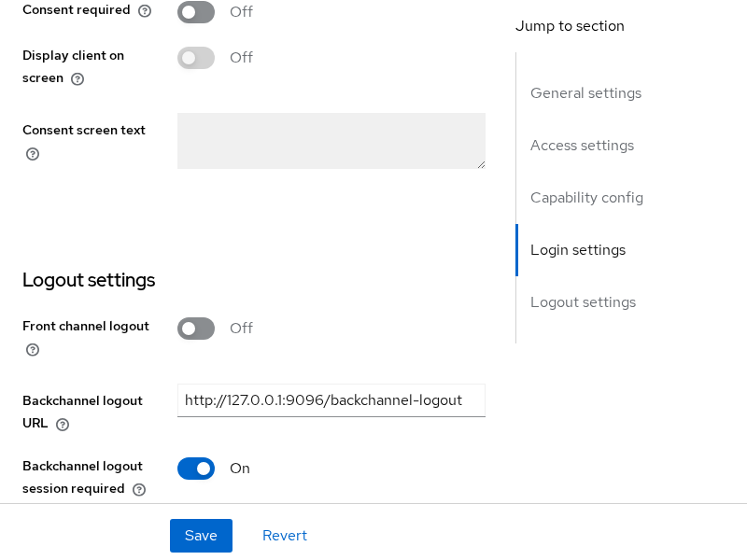
Task: Click the 'Off' label beside Front channel logout
Action: pyautogui.click(x=241, y=329)
